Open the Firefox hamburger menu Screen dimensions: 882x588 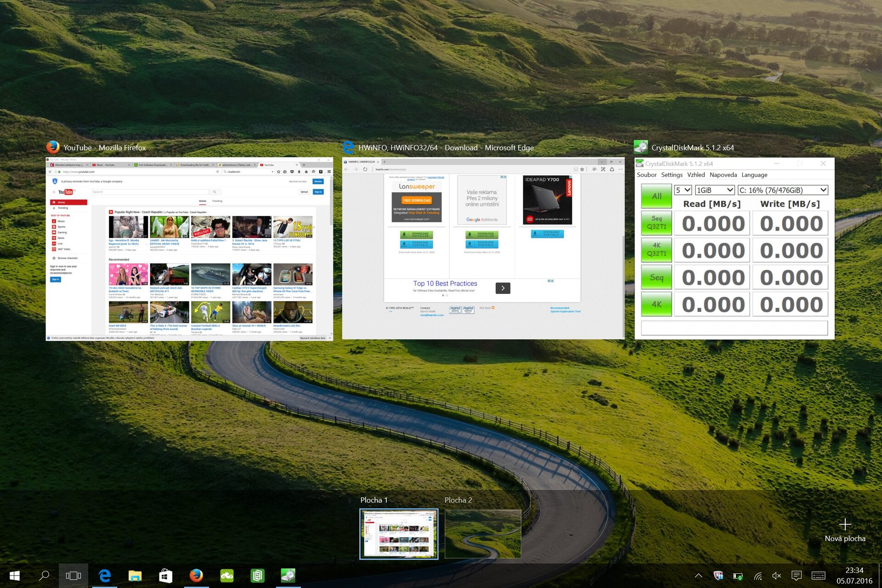pyautogui.click(x=330, y=171)
